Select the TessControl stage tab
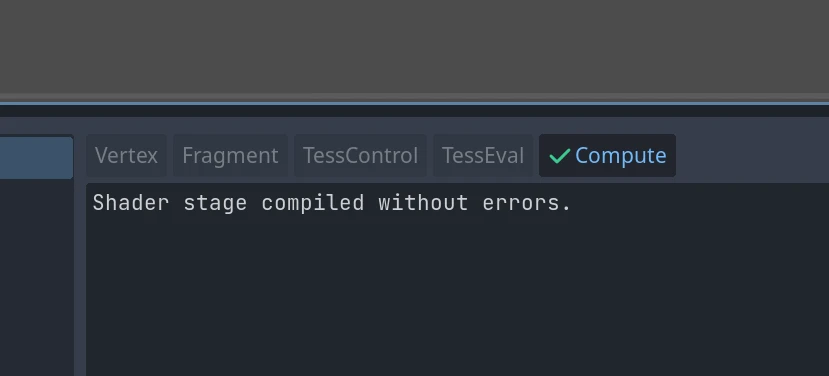This screenshot has height=376, width=829. pos(360,155)
